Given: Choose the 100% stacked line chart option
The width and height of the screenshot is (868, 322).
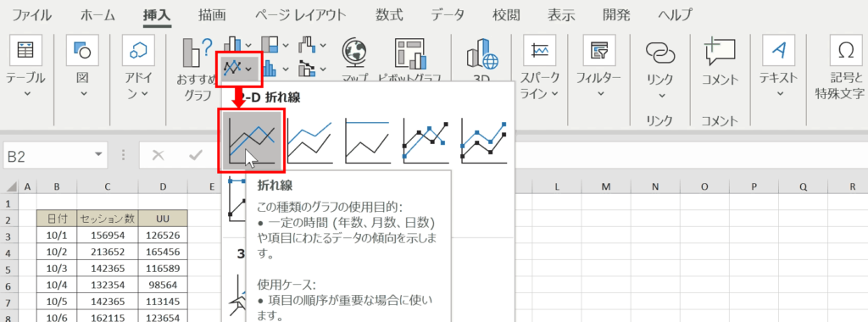Looking at the screenshot, I should coord(367,140).
